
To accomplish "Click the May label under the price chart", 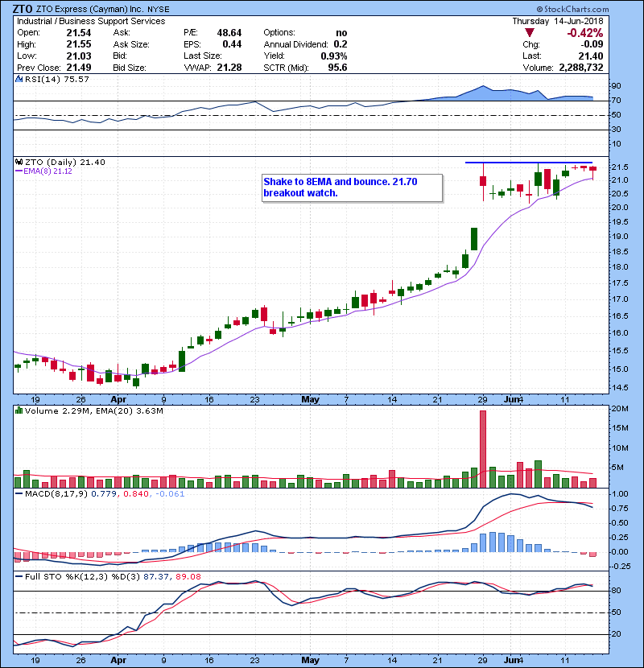I will tap(310, 400).
